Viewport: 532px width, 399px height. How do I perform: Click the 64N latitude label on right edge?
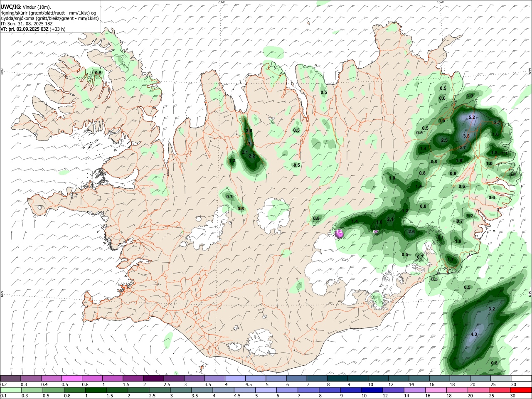(x=530, y=293)
